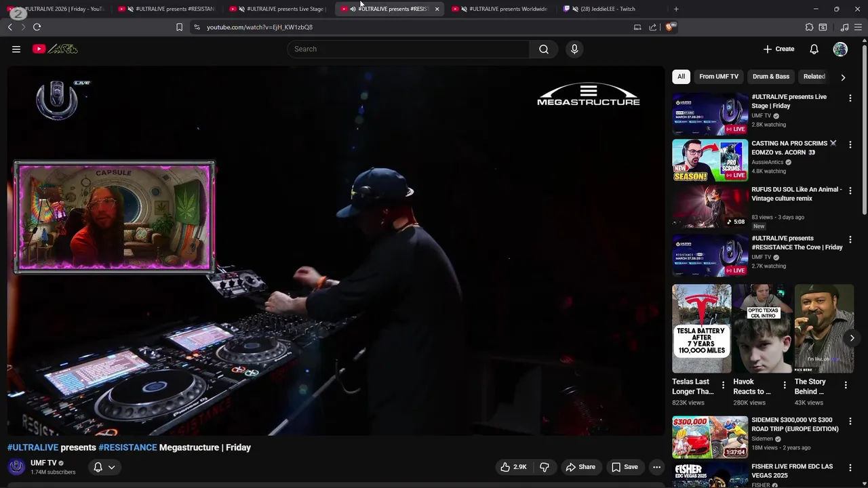Open The Story Behind short thumbnail
Viewport: 868px width, 488px height.
[x=824, y=329]
